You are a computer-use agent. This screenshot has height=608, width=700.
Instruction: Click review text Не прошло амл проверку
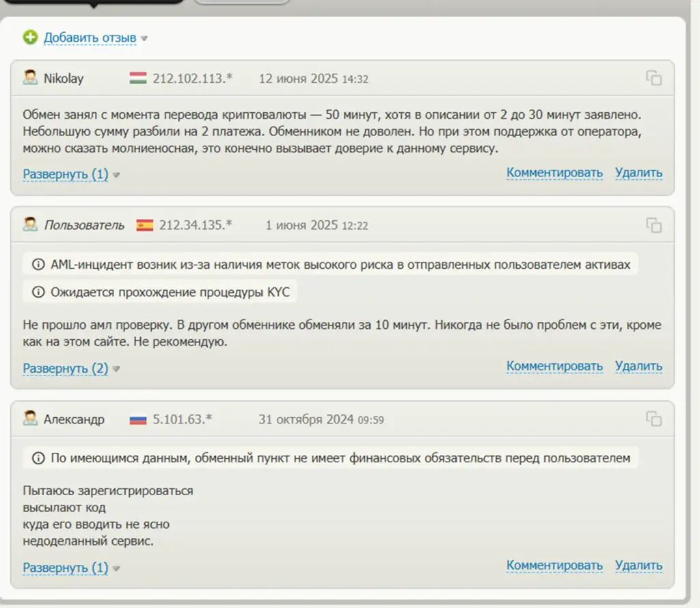(342, 333)
